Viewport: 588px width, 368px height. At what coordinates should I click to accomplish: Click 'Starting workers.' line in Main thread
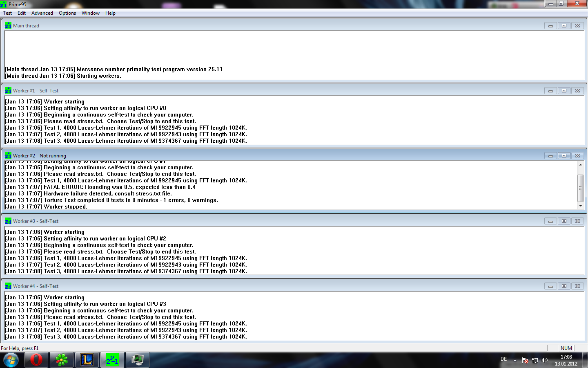coord(63,76)
